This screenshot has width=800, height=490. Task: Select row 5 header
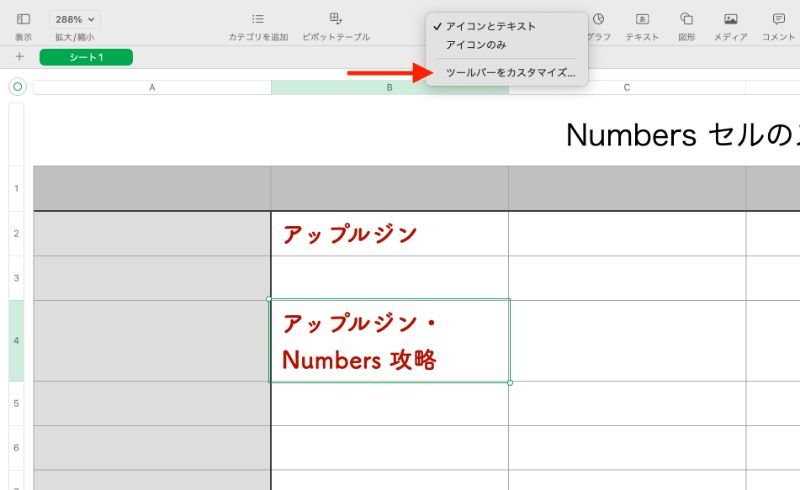pyautogui.click(x=16, y=403)
